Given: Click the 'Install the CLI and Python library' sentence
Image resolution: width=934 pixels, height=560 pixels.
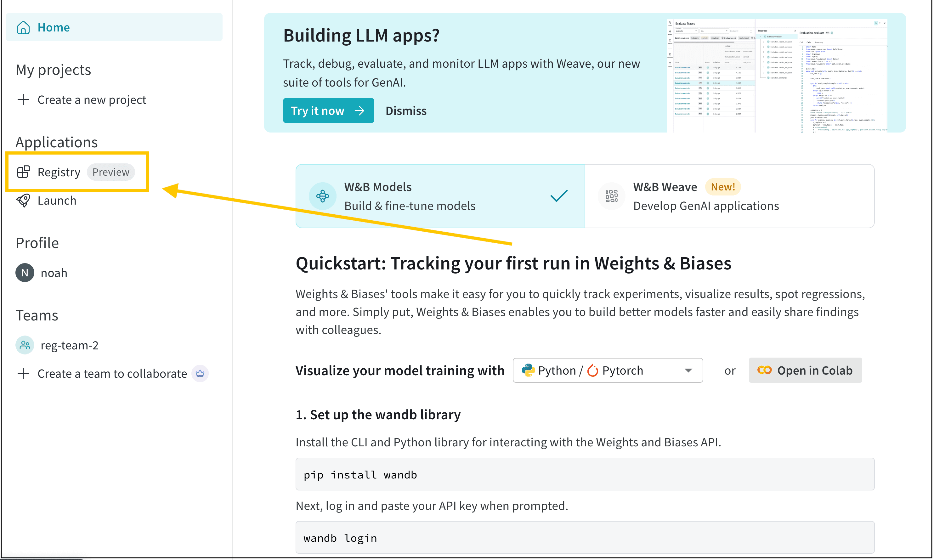Looking at the screenshot, I should (508, 442).
